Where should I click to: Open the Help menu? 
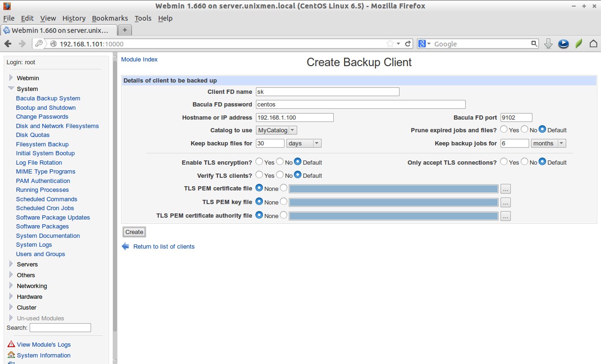pyautogui.click(x=165, y=18)
